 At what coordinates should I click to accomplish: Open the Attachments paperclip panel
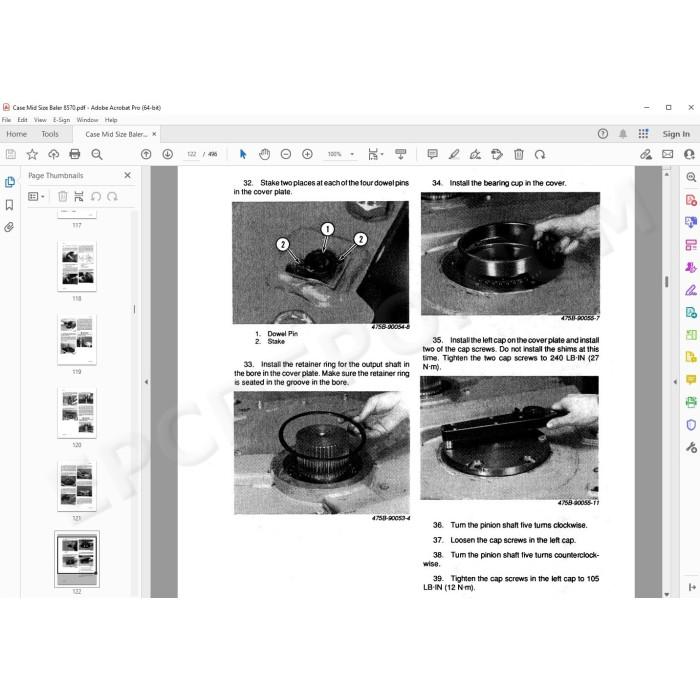(9, 227)
